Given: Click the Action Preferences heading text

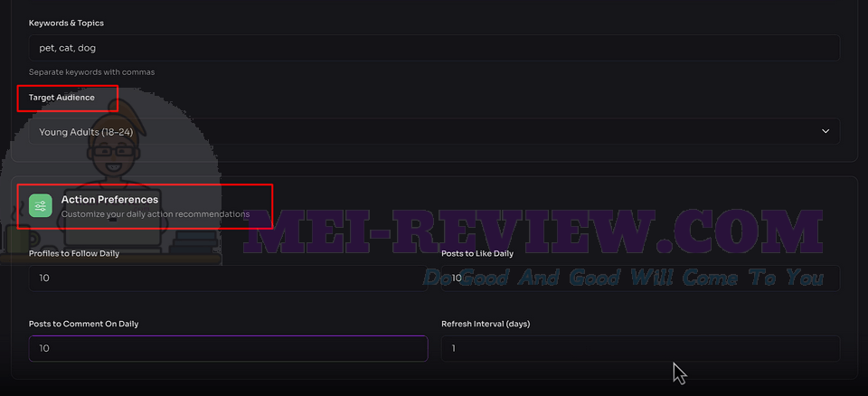Looking at the screenshot, I should click(x=109, y=200).
